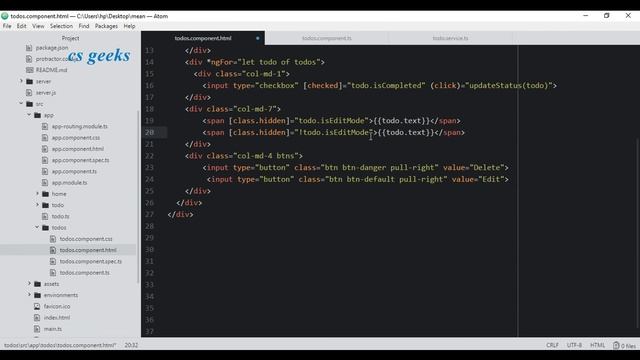Click the Project panel header

(x=70, y=38)
